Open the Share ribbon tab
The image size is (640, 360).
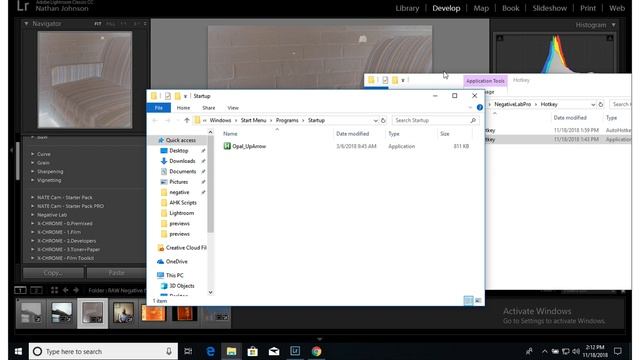coord(209,108)
